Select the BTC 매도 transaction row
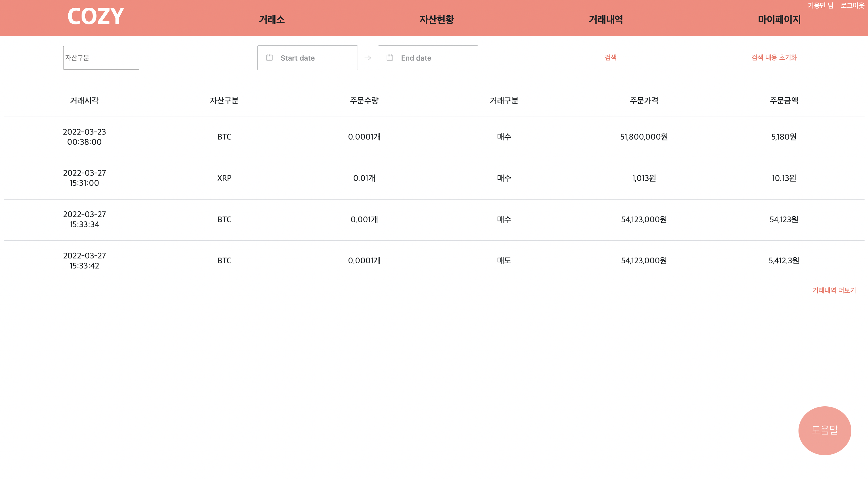The width and height of the screenshot is (868, 479). click(x=434, y=260)
